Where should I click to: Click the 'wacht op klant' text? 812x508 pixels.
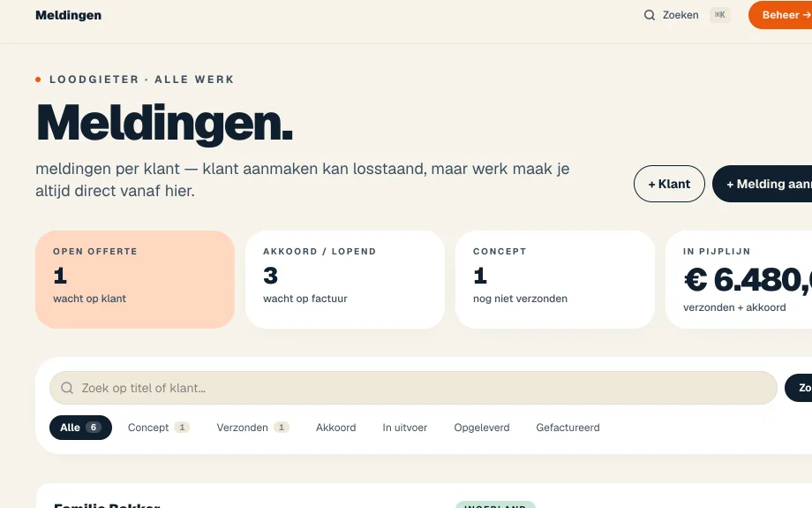point(90,299)
